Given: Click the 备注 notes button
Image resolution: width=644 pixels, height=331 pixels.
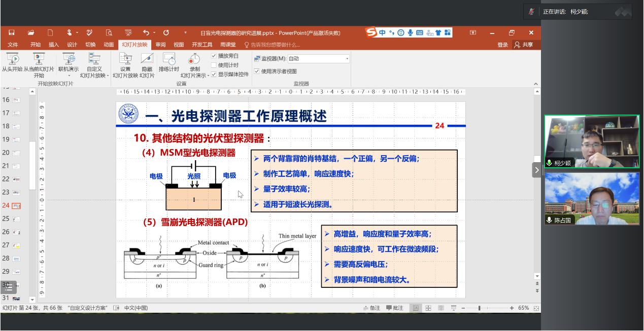Looking at the screenshot, I should (372, 308).
